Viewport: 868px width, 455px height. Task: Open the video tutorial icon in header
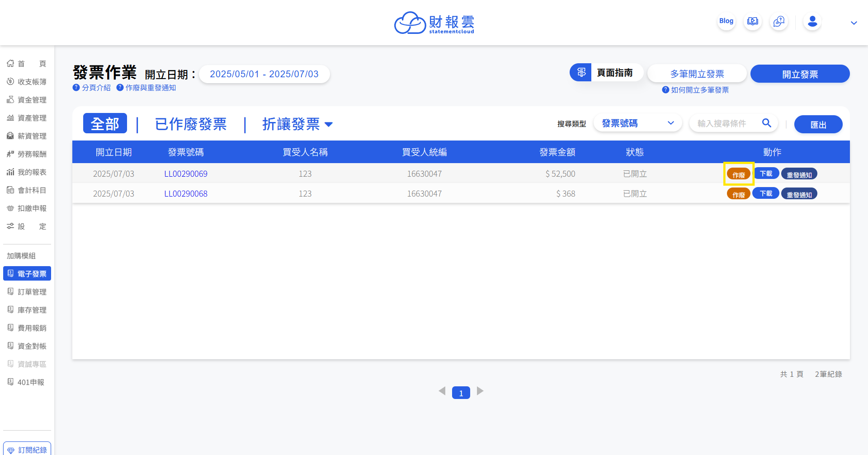click(753, 21)
